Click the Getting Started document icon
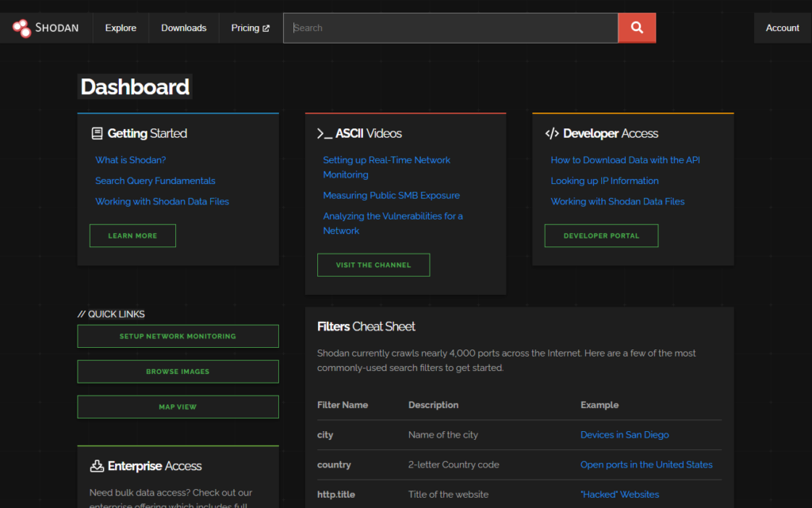Image resolution: width=812 pixels, height=508 pixels. click(97, 133)
